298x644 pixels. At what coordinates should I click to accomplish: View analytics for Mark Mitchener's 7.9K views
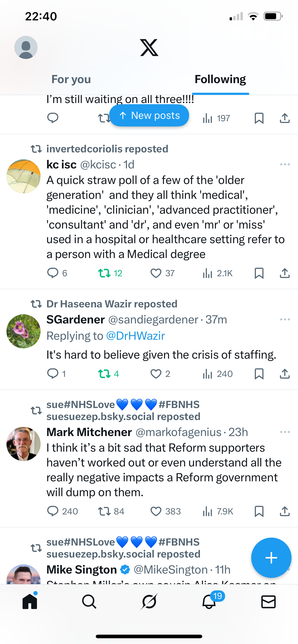click(x=218, y=511)
